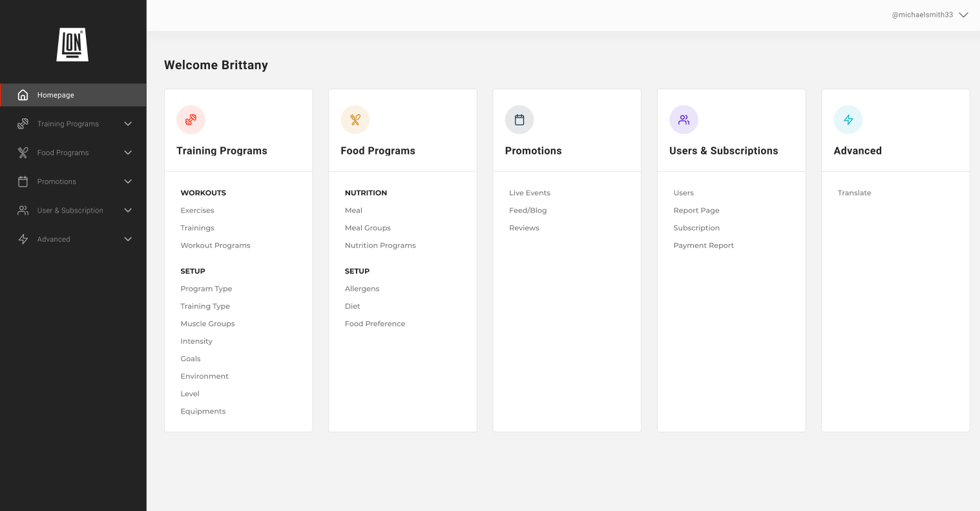The width and height of the screenshot is (980, 511).
Task: Click the calendar icon on Promotions card
Action: click(519, 120)
